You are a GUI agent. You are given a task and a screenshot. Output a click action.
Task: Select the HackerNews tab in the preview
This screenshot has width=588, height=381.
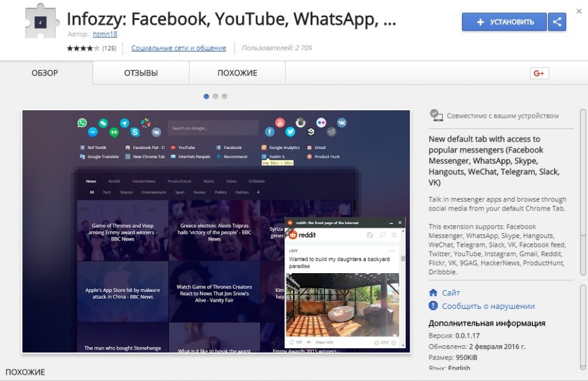point(144,181)
